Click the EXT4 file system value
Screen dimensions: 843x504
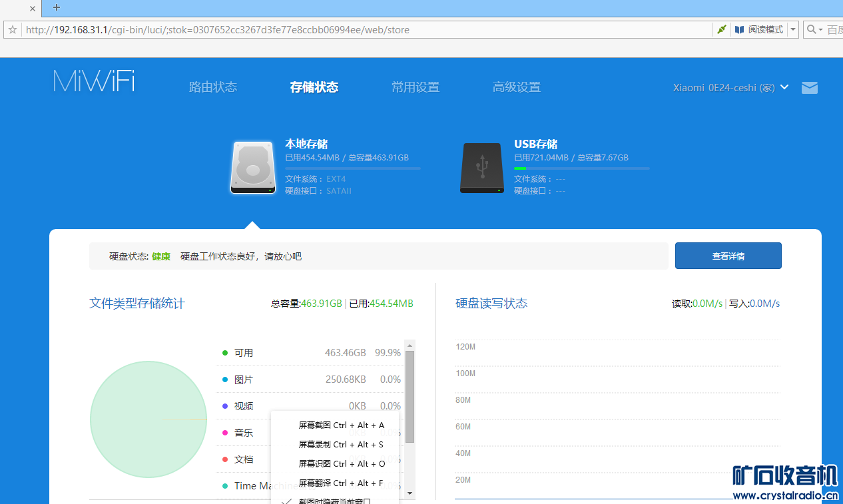pyautogui.click(x=336, y=179)
